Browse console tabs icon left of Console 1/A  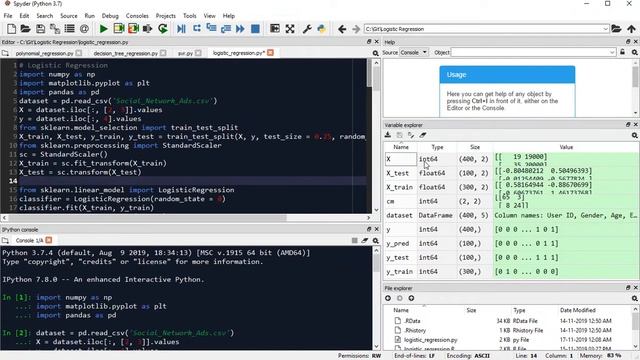5,240
